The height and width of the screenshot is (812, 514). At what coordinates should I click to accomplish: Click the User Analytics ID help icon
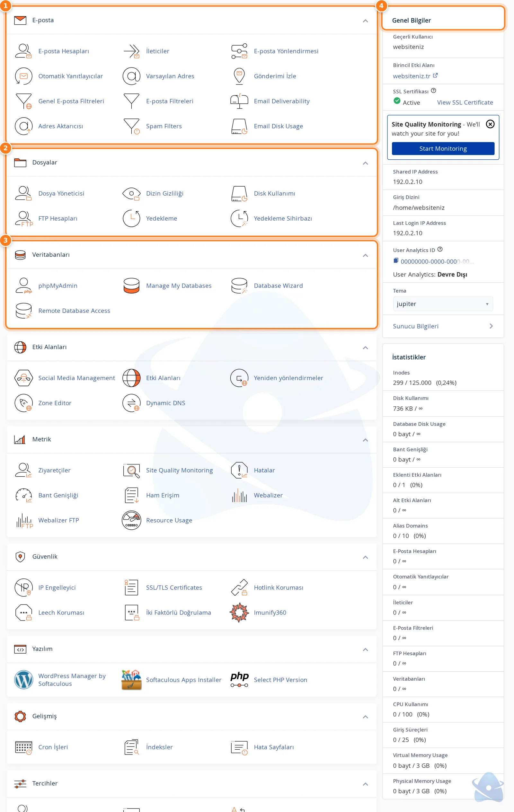439,249
